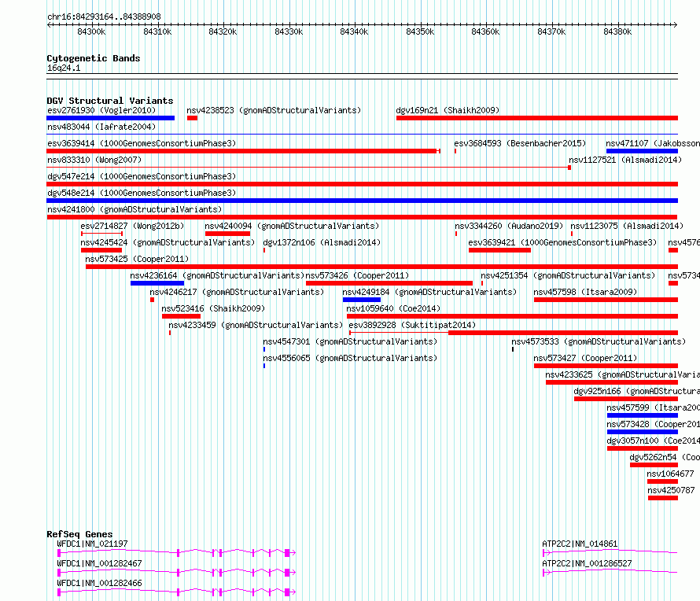This screenshot has width=700, height=601.
Task: Click the esv2761930 (Vogler2010) variant label
Action: pyautogui.click(x=101, y=110)
